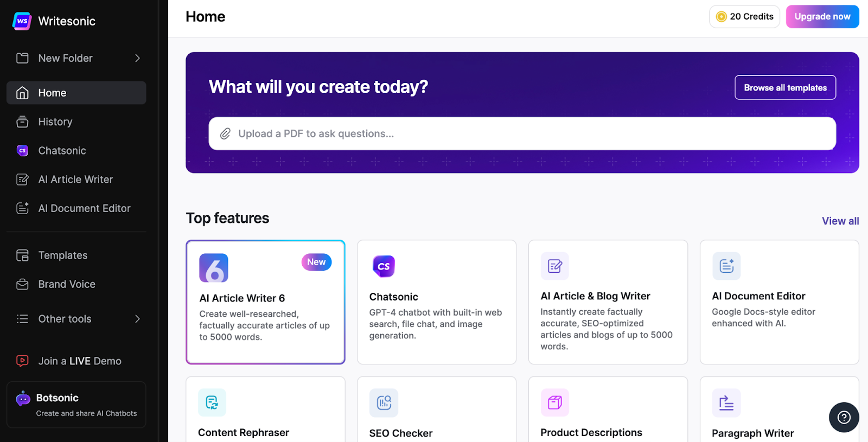Expand the New Folder chevron

click(137, 58)
